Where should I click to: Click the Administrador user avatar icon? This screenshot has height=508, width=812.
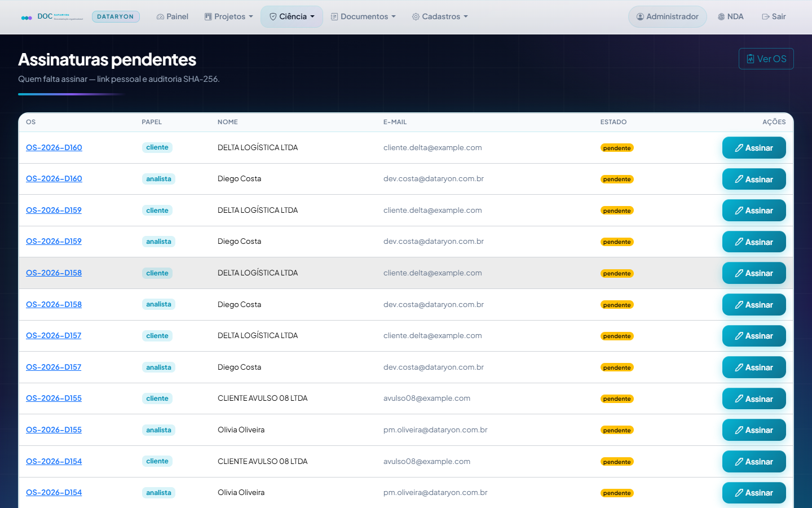pos(640,17)
